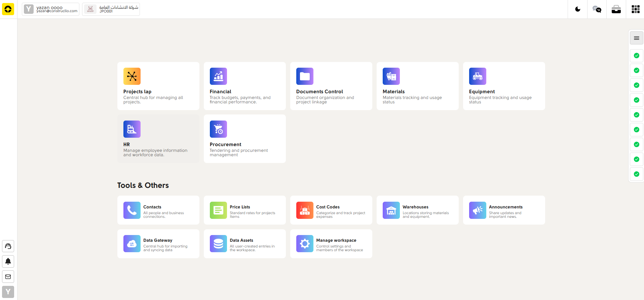Viewport: 644px width, 300px height.
Task: Select the Contacts label
Action: tap(152, 207)
